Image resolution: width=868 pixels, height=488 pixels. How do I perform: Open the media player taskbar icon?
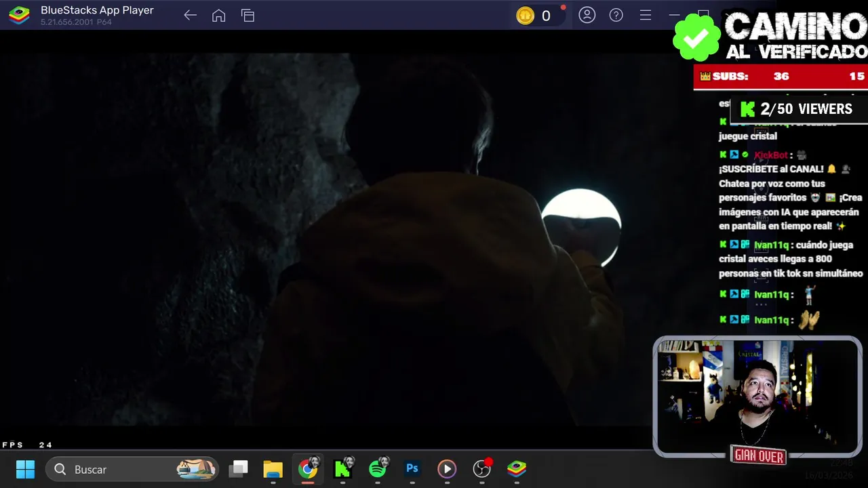(446, 469)
